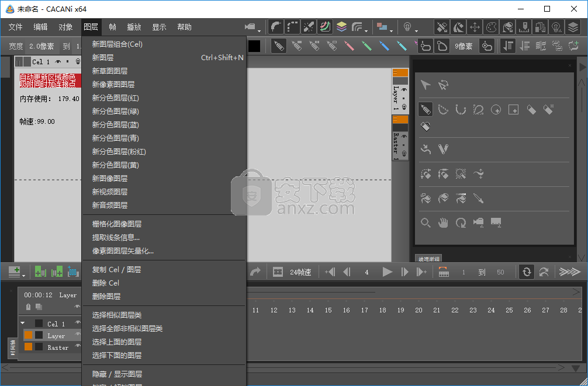Image resolution: width=588 pixels, height=386 pixels.
Task: Select the U-shaped curve tool
Action: click(x=461, y=110)
